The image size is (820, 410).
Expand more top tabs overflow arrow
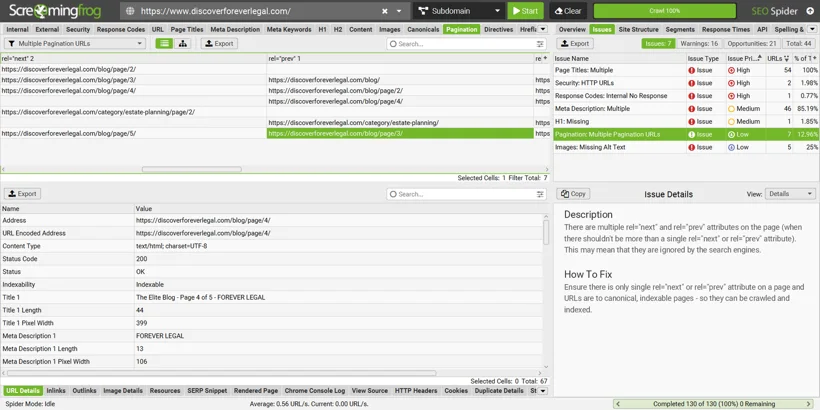coord(542,29)
